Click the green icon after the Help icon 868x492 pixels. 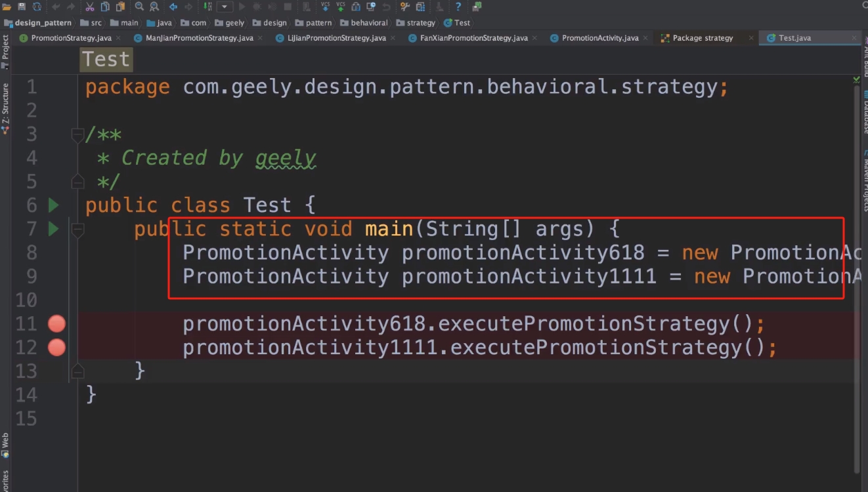477,7
